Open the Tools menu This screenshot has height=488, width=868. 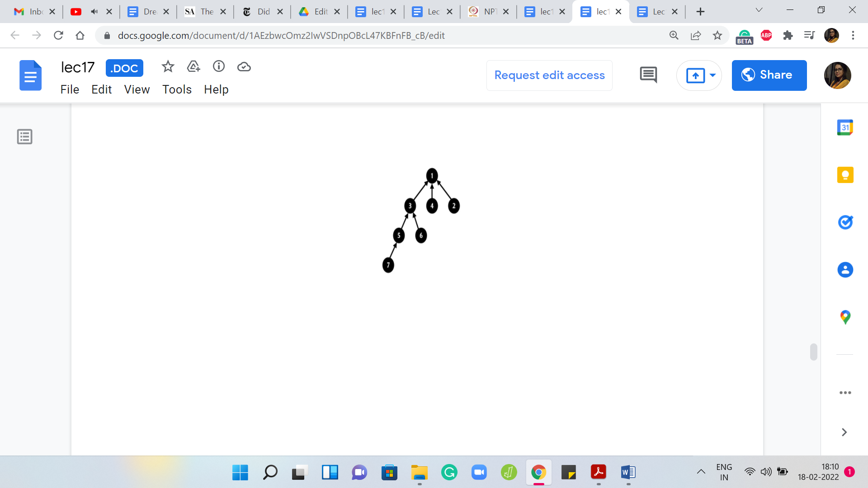pyautogui.click(x=177, y=89)
